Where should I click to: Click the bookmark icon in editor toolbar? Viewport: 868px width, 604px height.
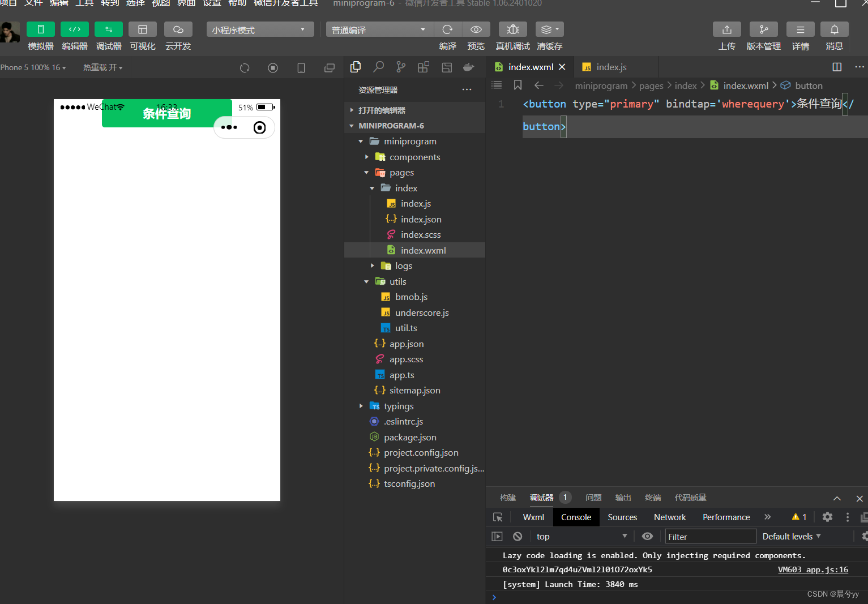[518, 85]
